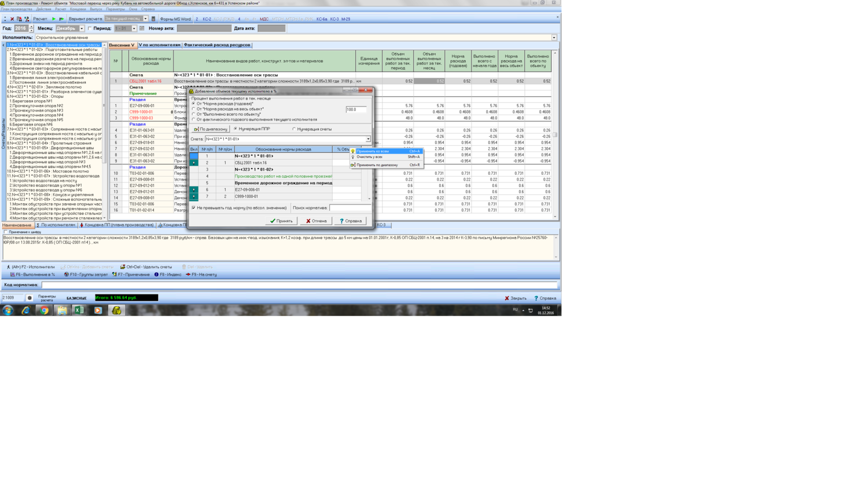The height and width of the screenshot is (495, 868).
Task: Open the МДС Word form
Action: tap(264, 19)
